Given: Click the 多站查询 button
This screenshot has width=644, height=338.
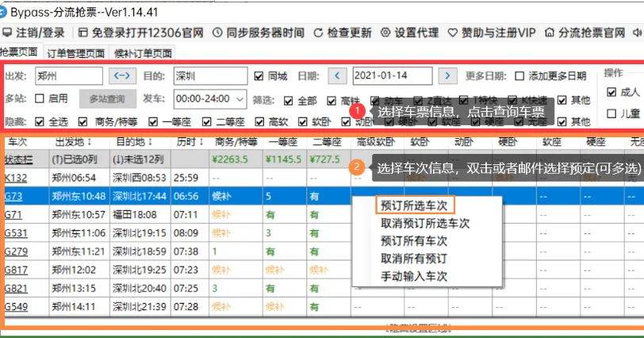Looking at the screenshot, I should pos(108,99).
